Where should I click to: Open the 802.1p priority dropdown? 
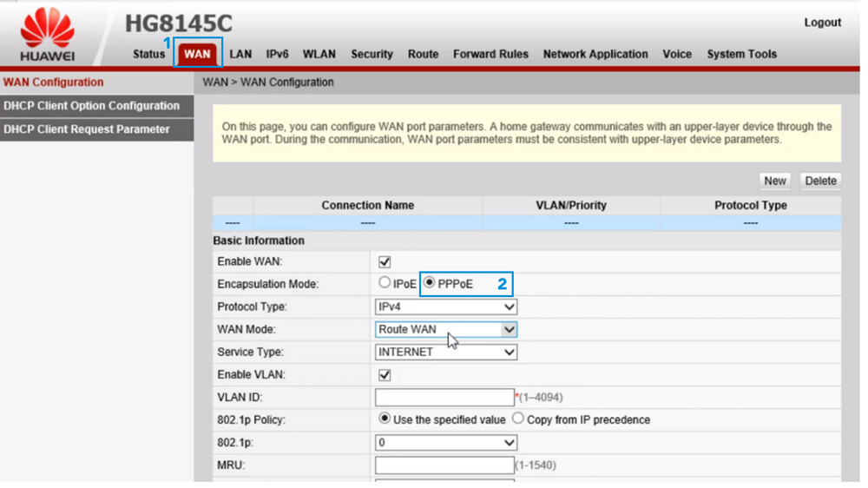pos(446,443)
